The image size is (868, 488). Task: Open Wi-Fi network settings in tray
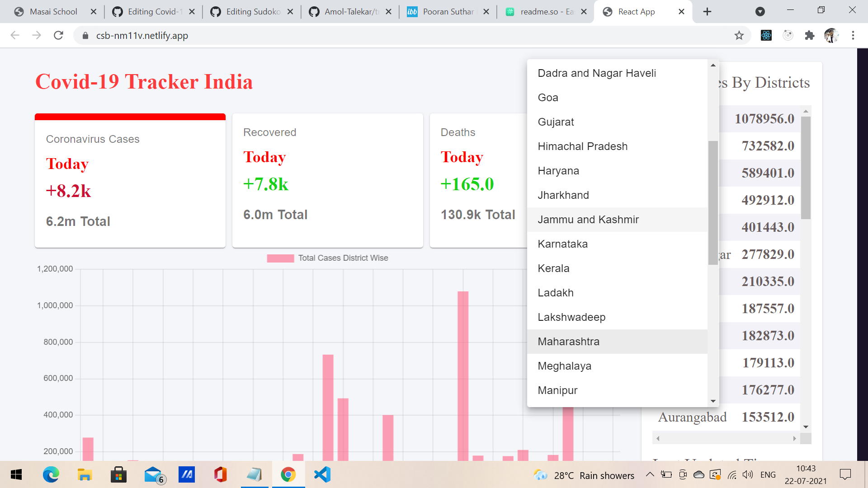[732, 474]
